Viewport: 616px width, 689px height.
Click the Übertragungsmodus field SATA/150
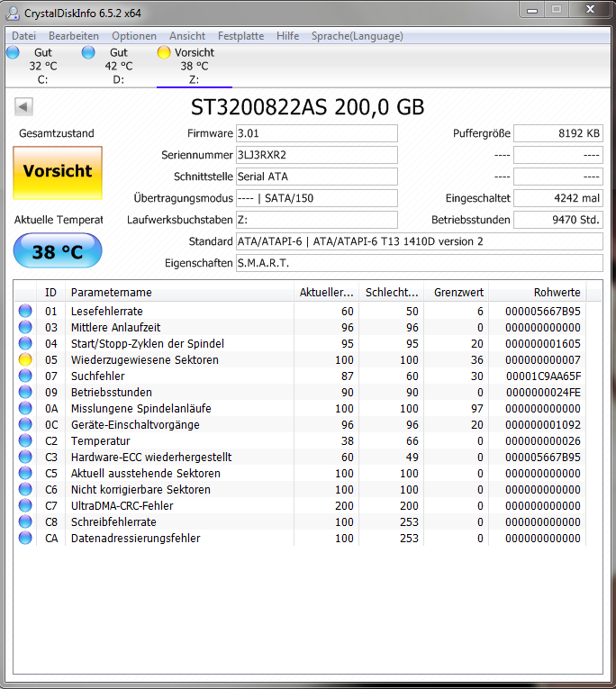317,198
